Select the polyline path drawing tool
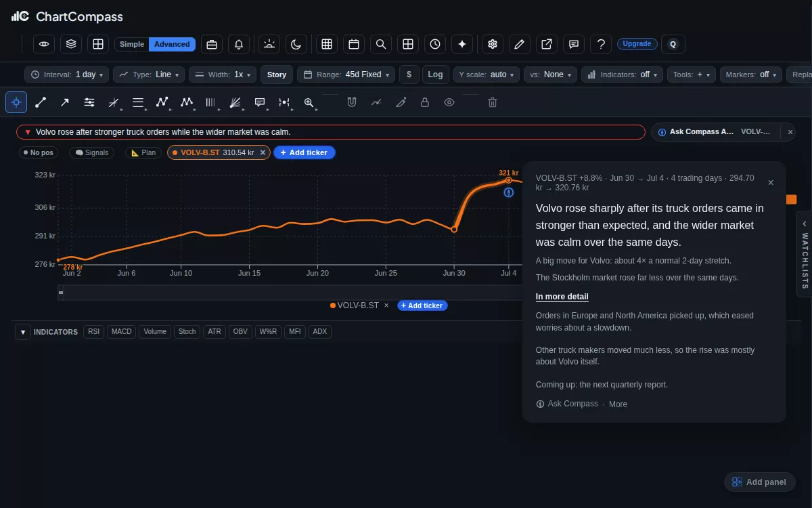The image size is (812, 508). click(162, 102)
